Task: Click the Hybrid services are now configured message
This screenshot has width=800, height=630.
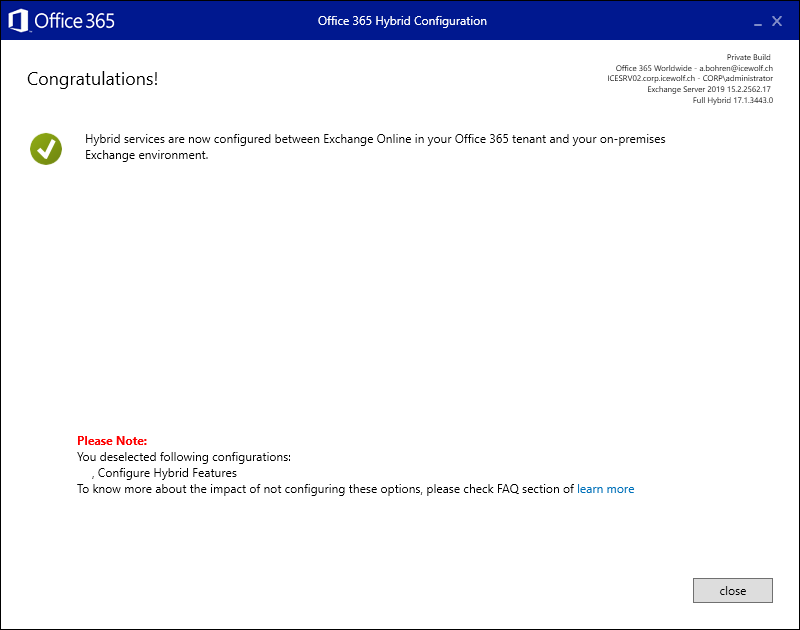Action: click(375, 147)
